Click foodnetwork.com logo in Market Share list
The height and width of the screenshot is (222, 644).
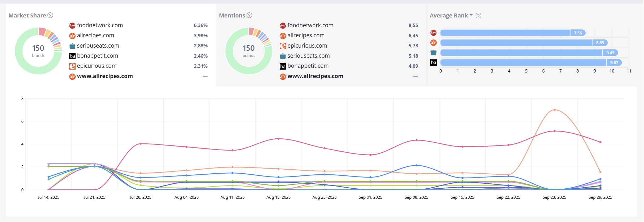tap(72, 26)
